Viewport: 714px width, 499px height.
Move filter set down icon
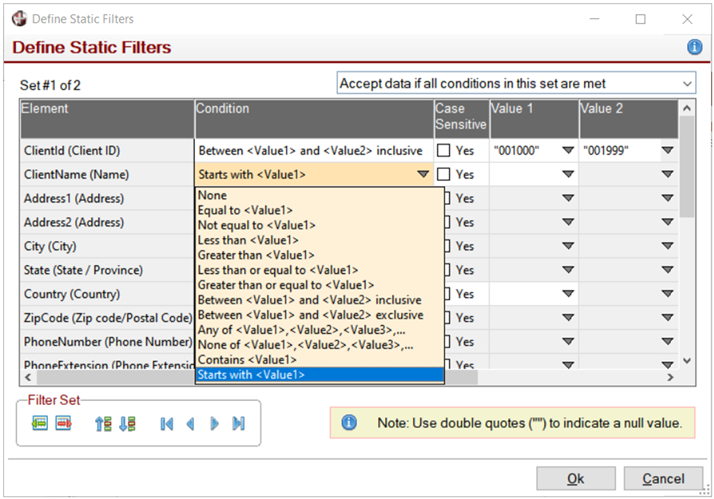127,423
